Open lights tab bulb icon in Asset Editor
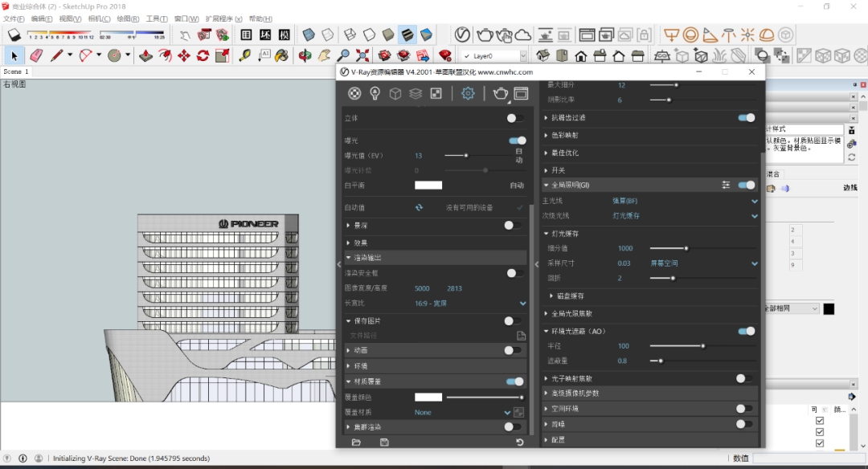 (x=375, y=93)
